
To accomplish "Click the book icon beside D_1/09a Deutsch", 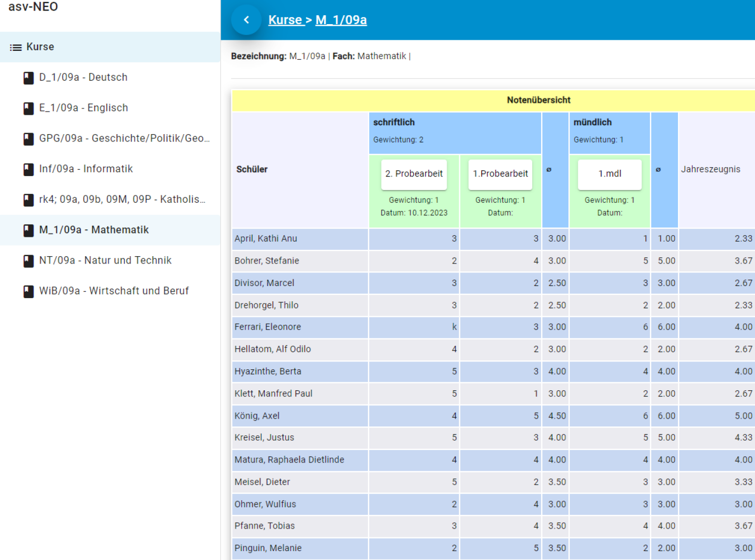I will click(x=29, y=78).
